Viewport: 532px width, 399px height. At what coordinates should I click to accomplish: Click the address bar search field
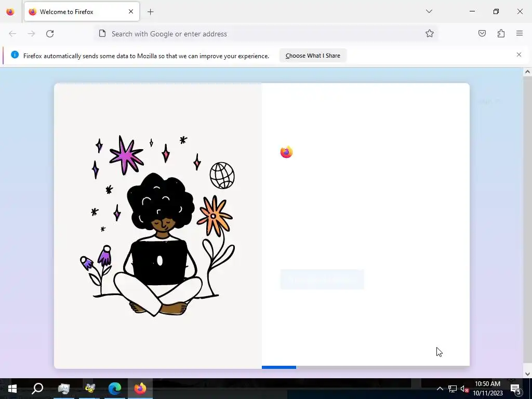[266, 34]
